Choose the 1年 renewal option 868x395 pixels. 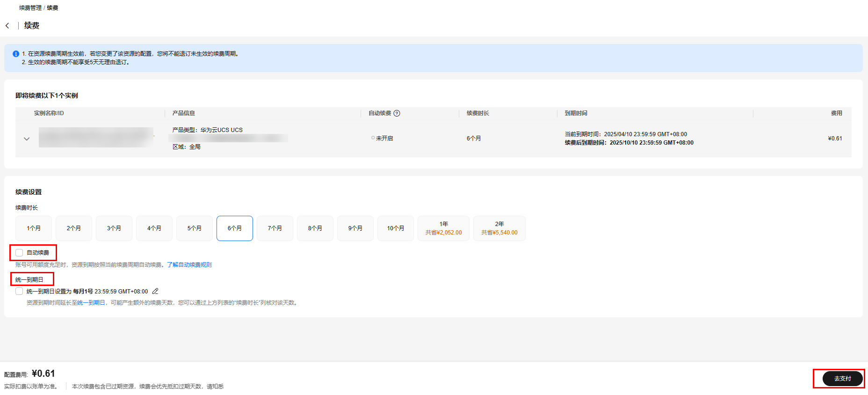coord(443,228)
